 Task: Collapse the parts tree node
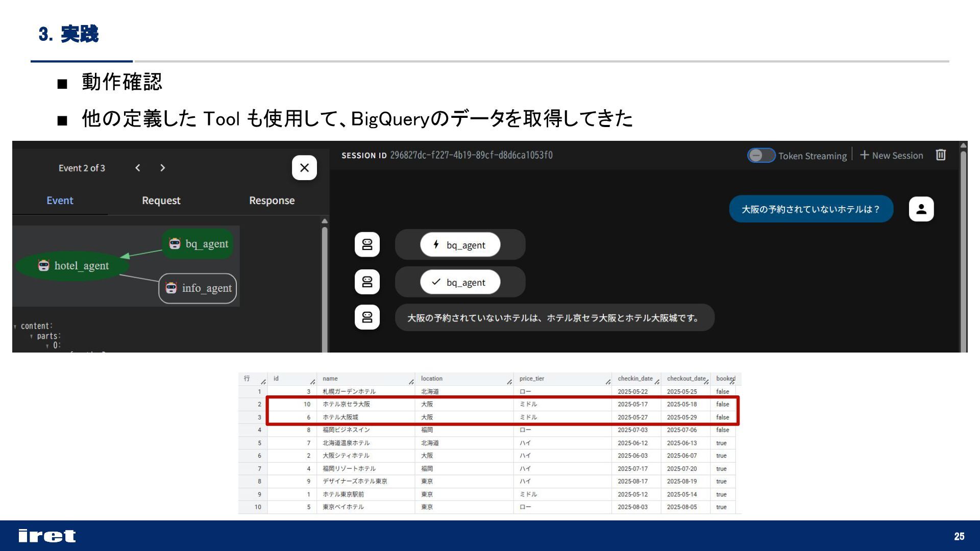coord(31,337)
